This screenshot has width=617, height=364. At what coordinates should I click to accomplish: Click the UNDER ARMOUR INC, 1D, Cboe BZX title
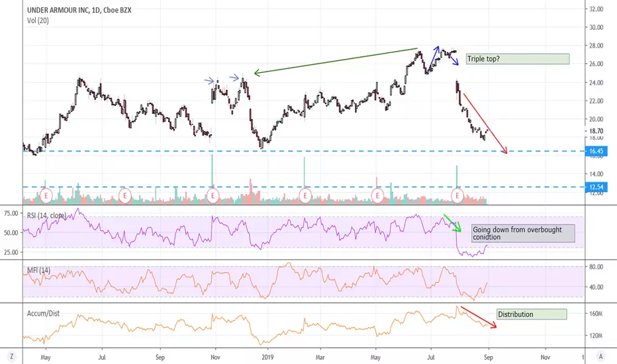click(x=79, y=10)
